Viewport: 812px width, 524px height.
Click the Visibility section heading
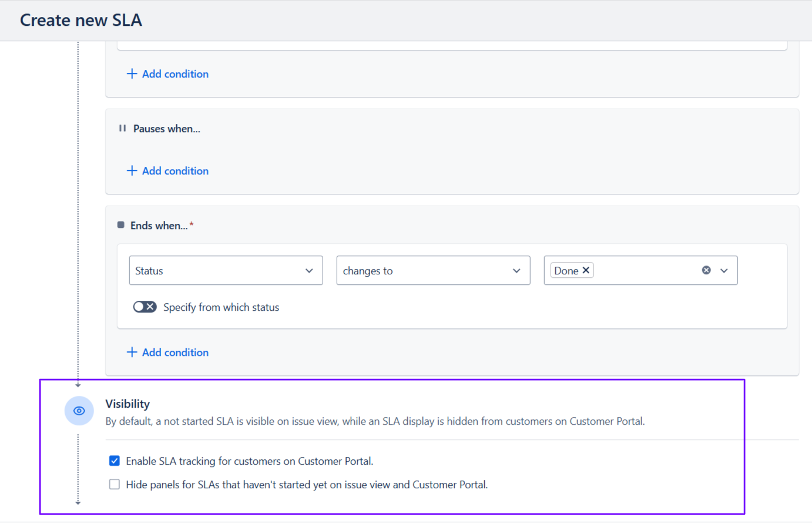(x=127, y=404)
